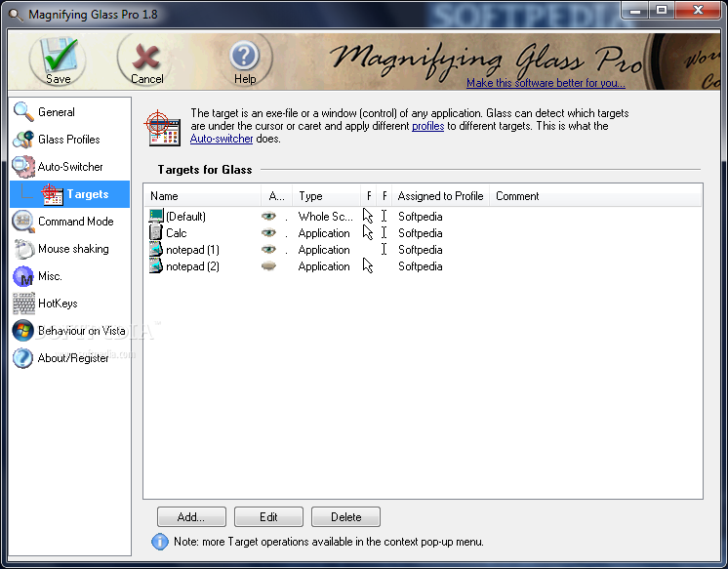Image resolution: width=728 pixels, height=569 pixels.
Task: Open Help via question mark icon
Action: 244,56
